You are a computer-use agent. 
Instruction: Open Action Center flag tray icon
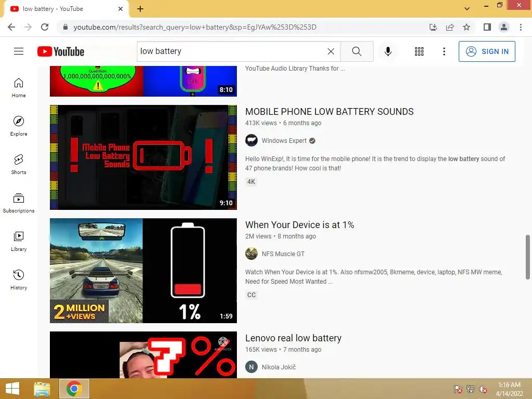(x=458, y=389)
